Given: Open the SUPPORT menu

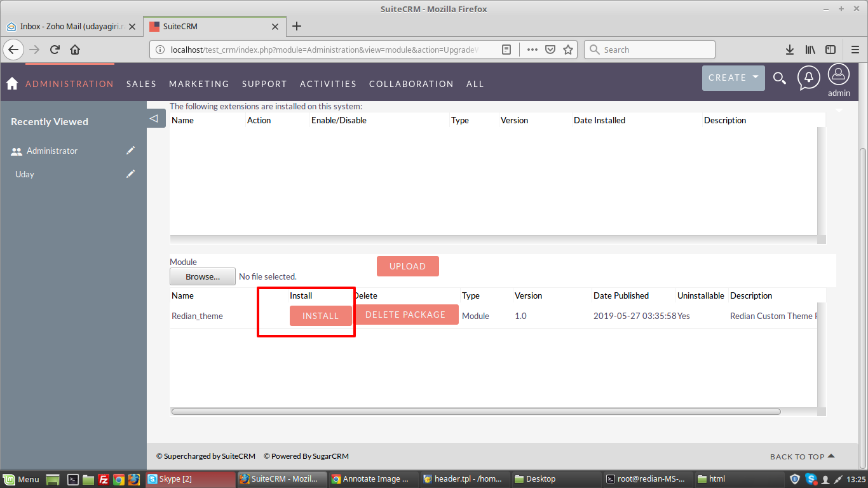Looking at the screenshot, I should [264, 84].
